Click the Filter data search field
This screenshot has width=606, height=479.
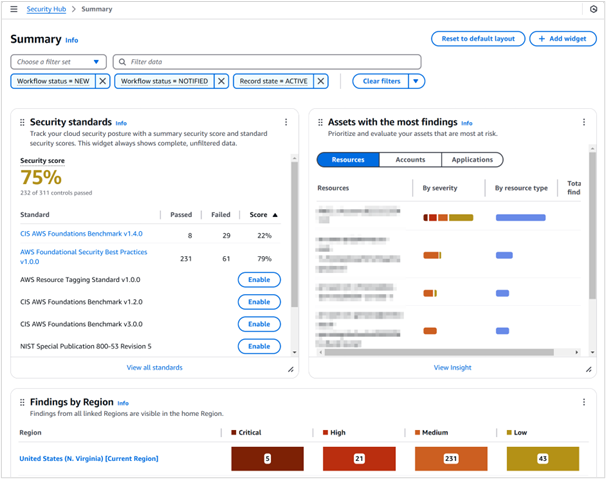(267, 62)
